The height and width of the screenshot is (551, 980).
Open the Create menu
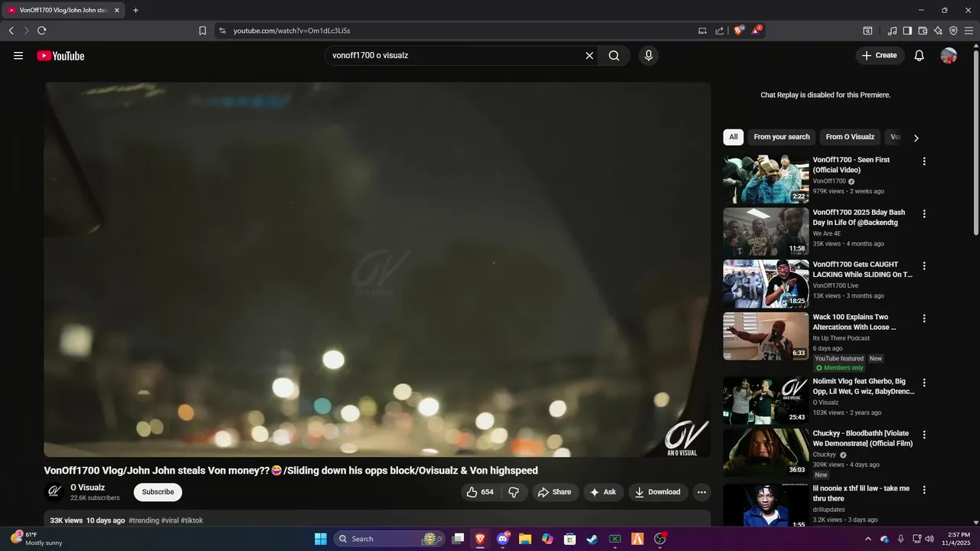tap(880, 56)
